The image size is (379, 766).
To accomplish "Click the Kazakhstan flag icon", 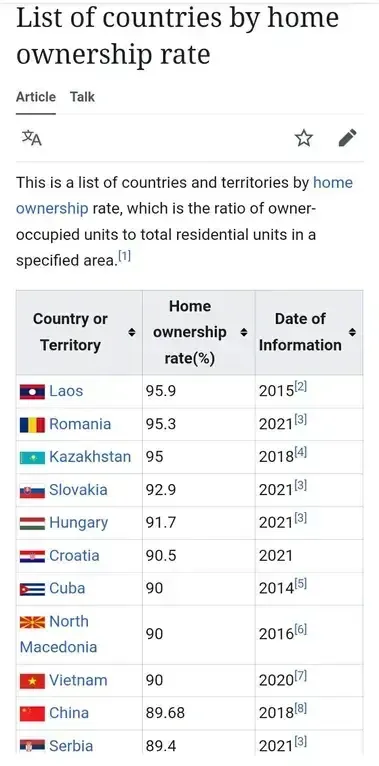I will coord(32,458).
